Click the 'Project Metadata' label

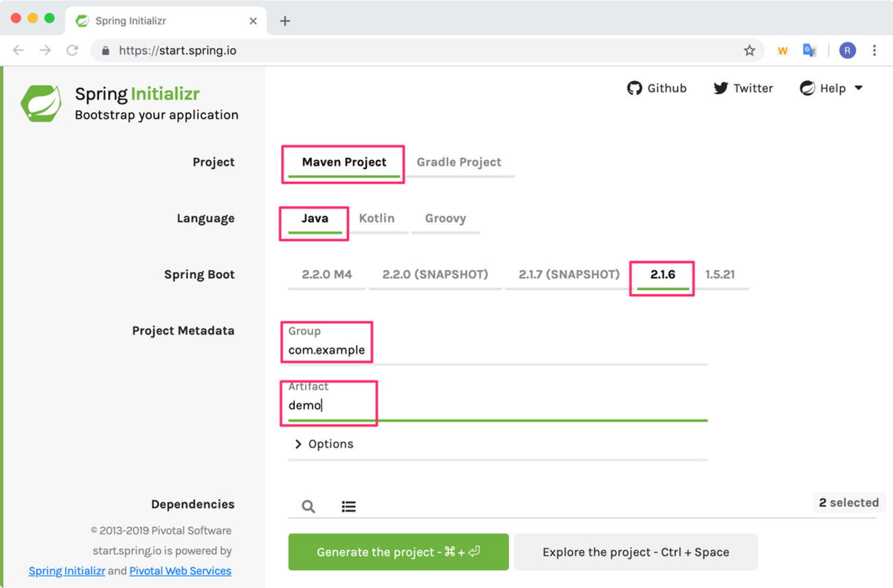[183, 330]
